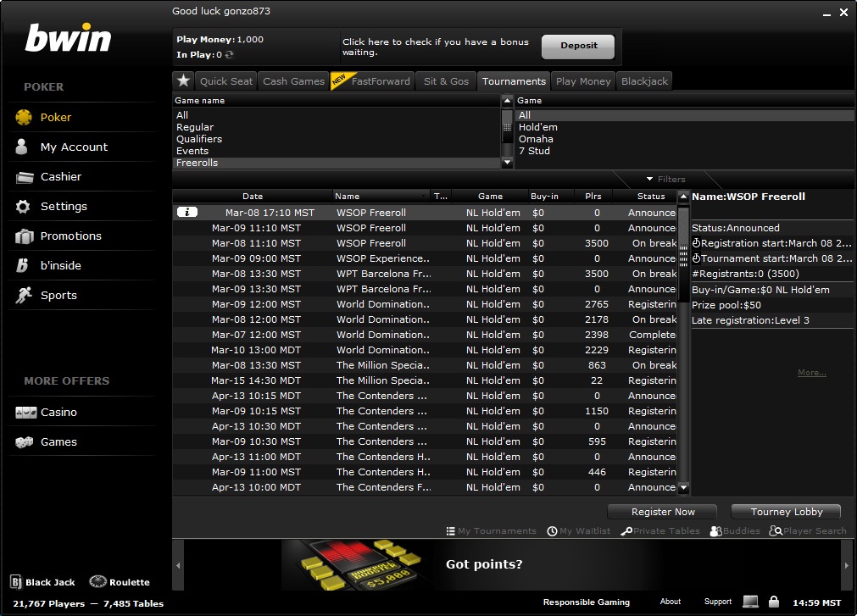This screenshot has width=857, height=616.
Task: Click the Casino slot machine icon
Action: [x=25, y=413]
